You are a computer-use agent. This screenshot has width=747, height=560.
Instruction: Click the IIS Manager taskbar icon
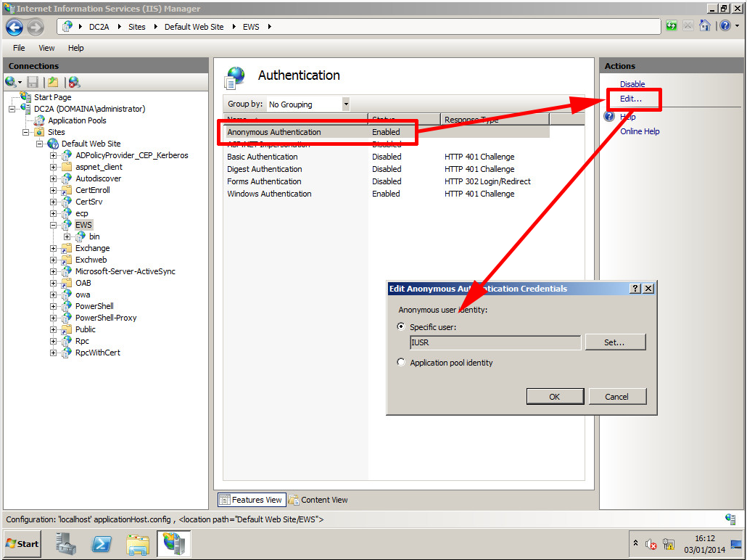point(174,544)
